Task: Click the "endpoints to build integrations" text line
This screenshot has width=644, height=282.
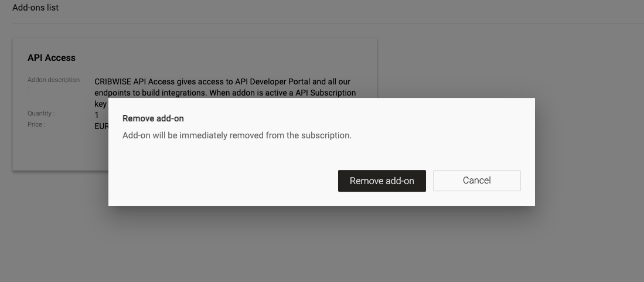Action: [x=224, y=93]
